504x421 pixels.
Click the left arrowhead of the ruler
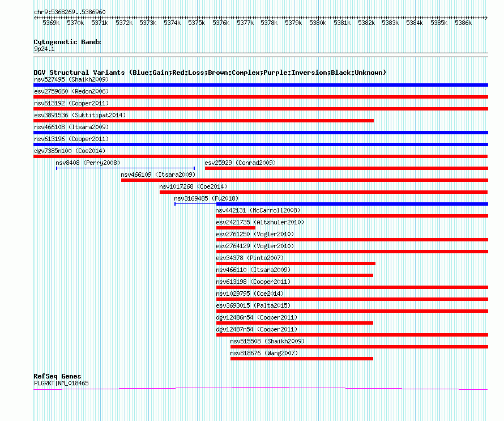(x=35, y=18)
